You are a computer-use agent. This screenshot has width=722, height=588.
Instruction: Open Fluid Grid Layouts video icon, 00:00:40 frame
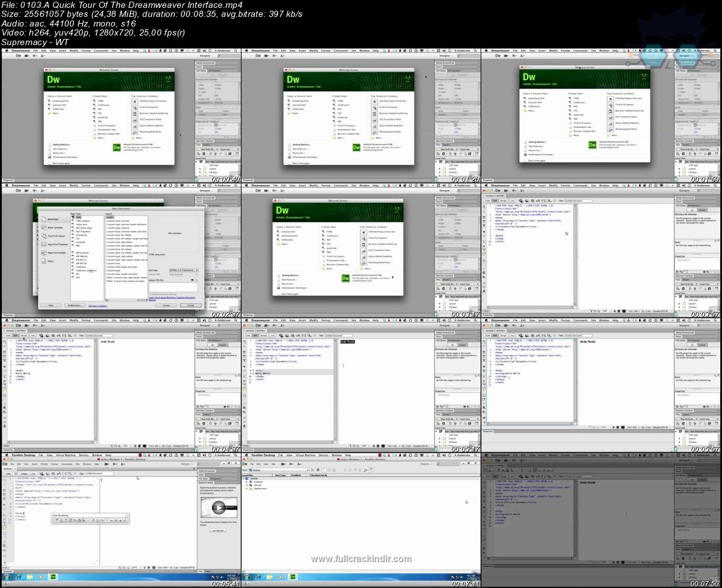(x=134, y=108)
